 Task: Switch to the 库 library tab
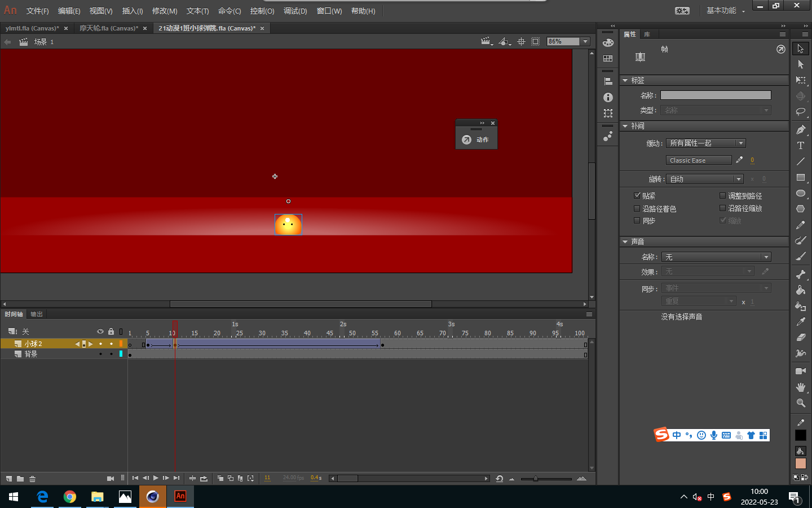point(647,34)
